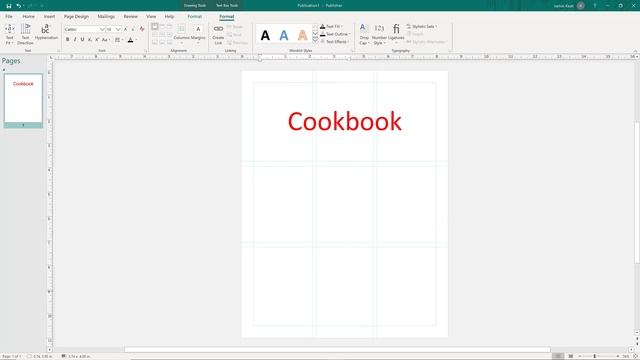Switch to the Help tab
Image resolution: width=640 pixels, height=360 pixels.
coord(169,16)
